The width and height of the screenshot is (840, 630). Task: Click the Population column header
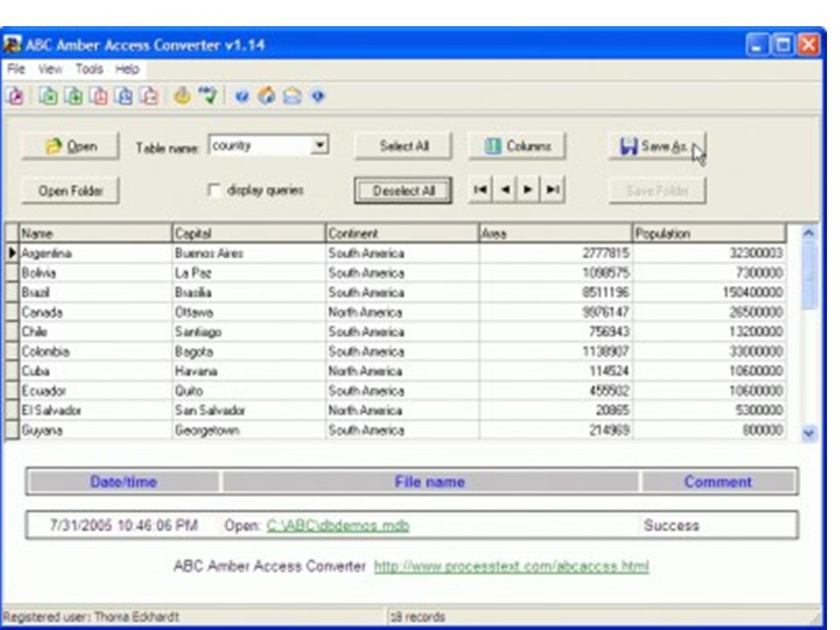710,234
